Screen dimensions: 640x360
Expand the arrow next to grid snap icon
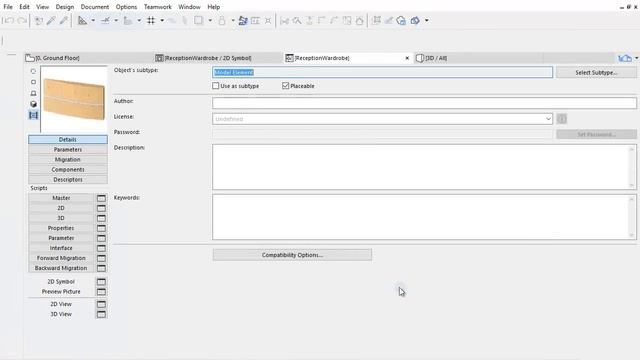click(x=162, y=20)
